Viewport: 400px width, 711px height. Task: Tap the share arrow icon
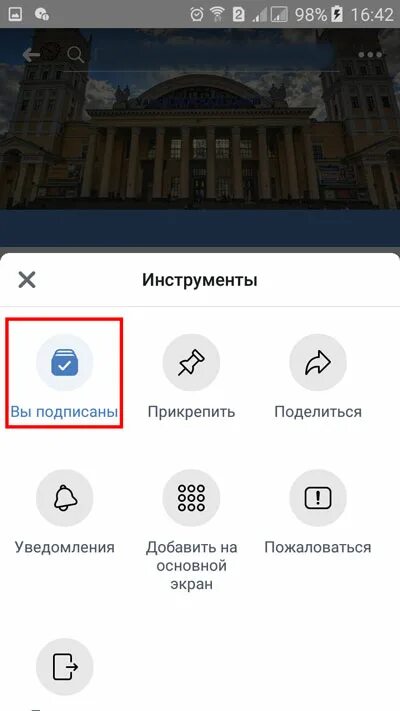[x=318, y=363]
